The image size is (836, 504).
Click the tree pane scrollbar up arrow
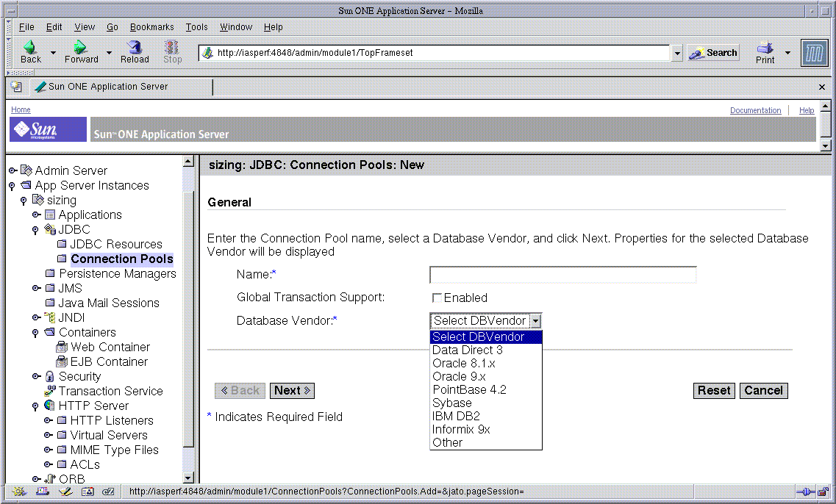187,161
